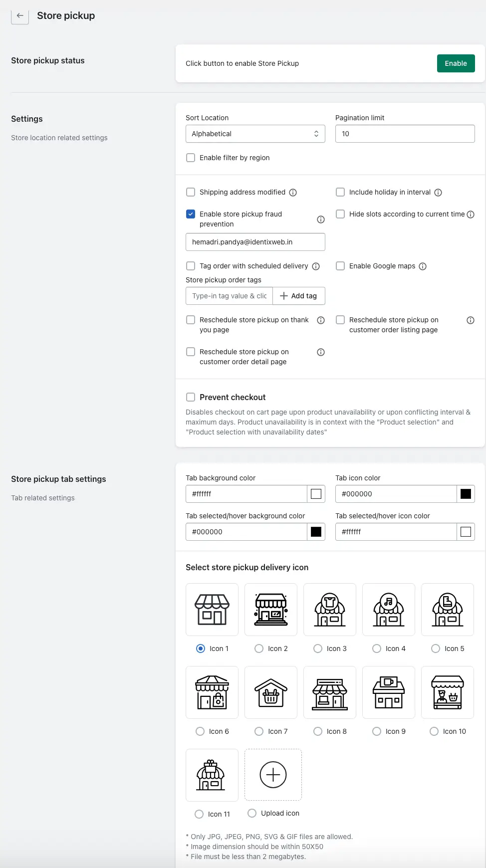
Task: Uncheck Enable store pickup fraud prevention
Action: point(191,214)
